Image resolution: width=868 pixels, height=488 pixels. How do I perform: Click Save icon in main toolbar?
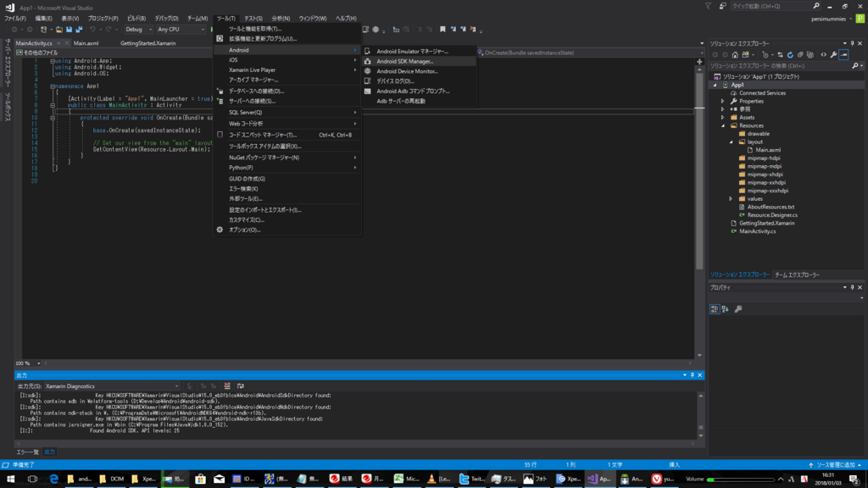[x=70, y=30]
